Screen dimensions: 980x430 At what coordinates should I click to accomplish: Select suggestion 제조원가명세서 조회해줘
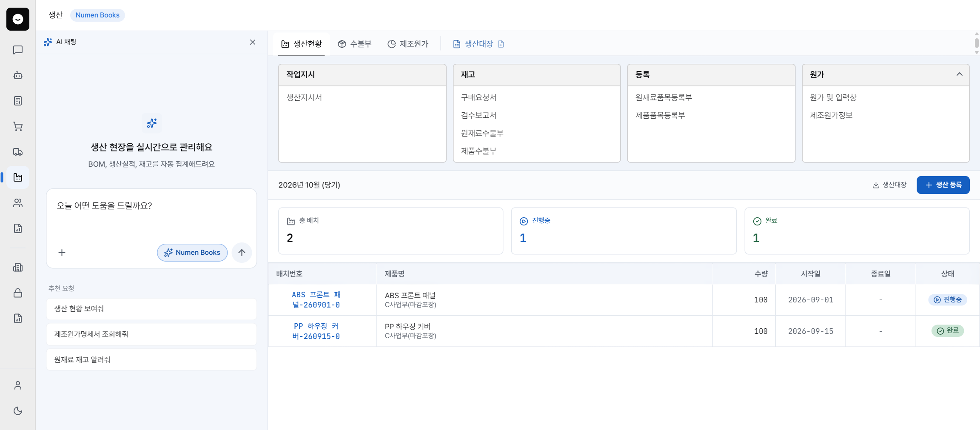point(151,334)
